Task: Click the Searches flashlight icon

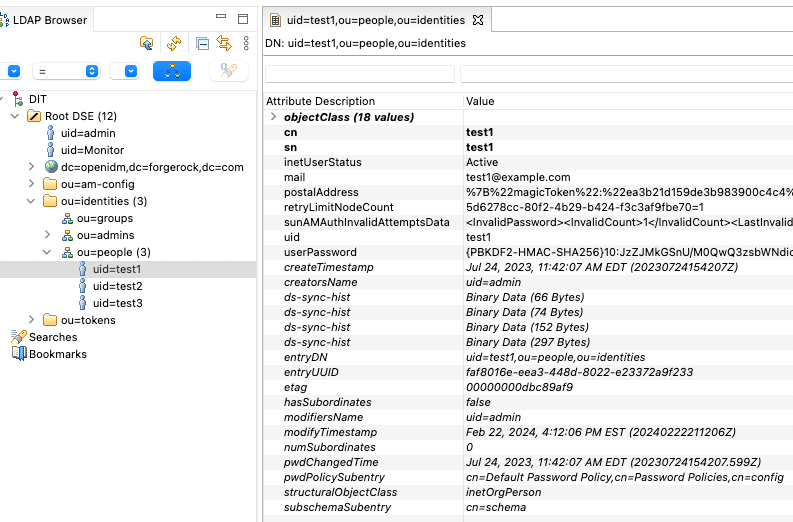Action: click(18, 337)
